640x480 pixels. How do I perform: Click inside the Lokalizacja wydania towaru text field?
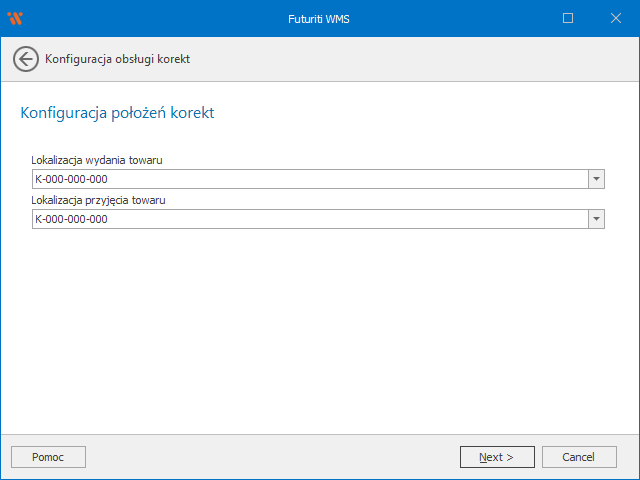click(300, 179)
